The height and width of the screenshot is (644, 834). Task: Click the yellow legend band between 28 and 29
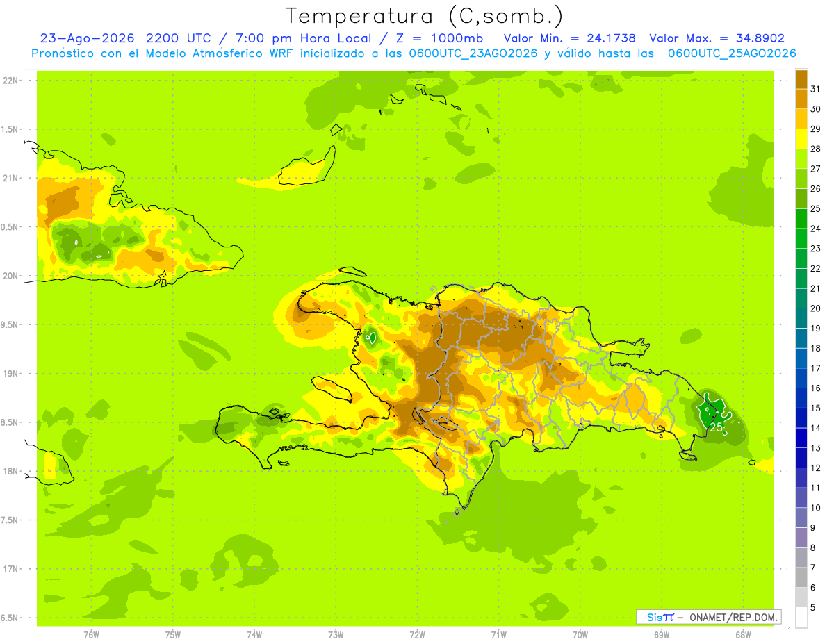pyautogui.click(x=801, y=139)
